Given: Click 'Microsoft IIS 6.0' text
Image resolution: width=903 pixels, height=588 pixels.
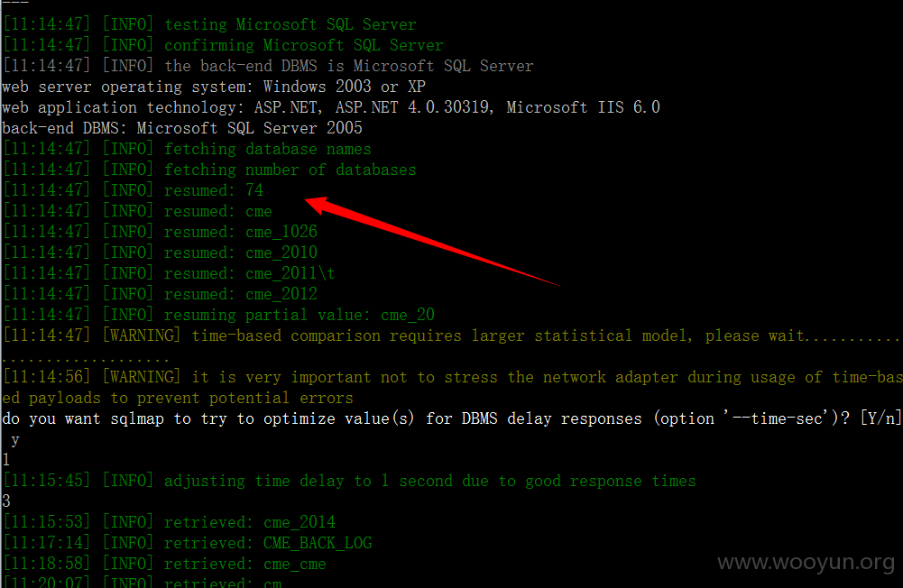Looking at the screenshot, I should (x=584, y=107).
